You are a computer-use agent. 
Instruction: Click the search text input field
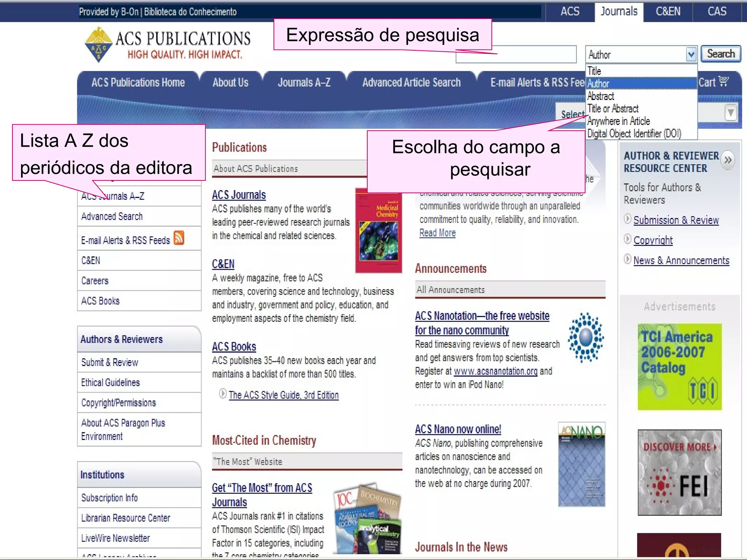click(516, 54)
